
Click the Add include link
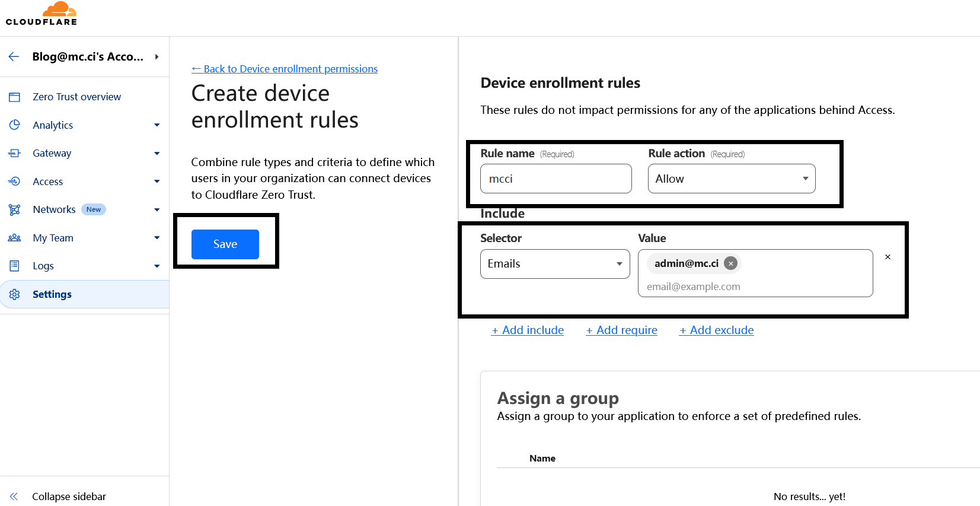point(528,330)
